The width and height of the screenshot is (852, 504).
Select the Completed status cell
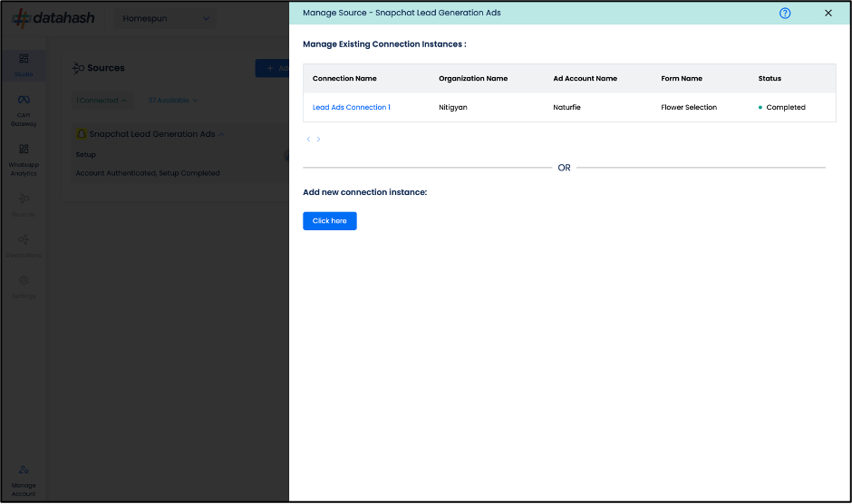coord(782,107)
